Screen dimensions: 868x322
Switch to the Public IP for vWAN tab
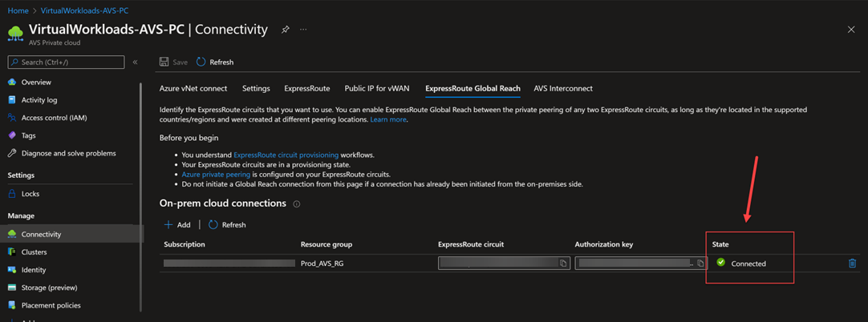[378, 88]
